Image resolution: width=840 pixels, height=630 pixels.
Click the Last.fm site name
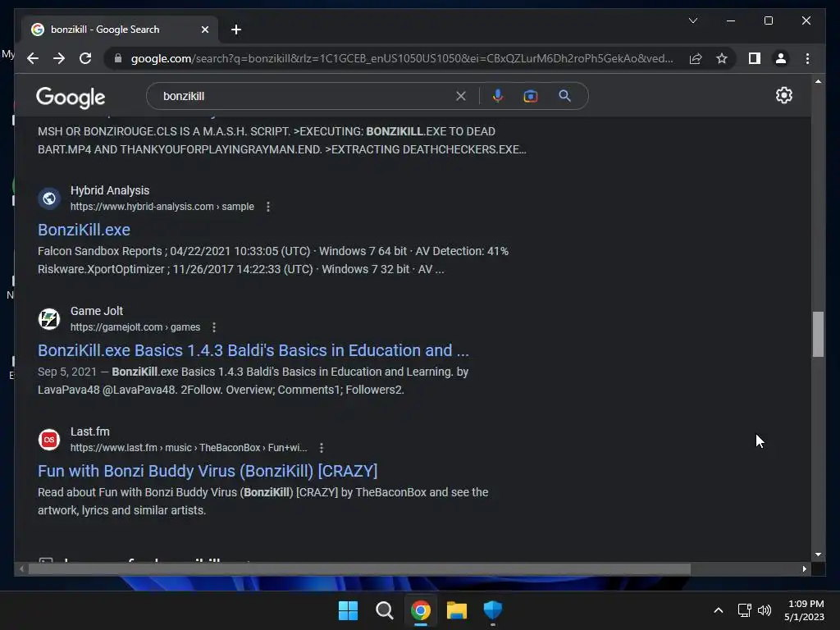tap(90, 431)
